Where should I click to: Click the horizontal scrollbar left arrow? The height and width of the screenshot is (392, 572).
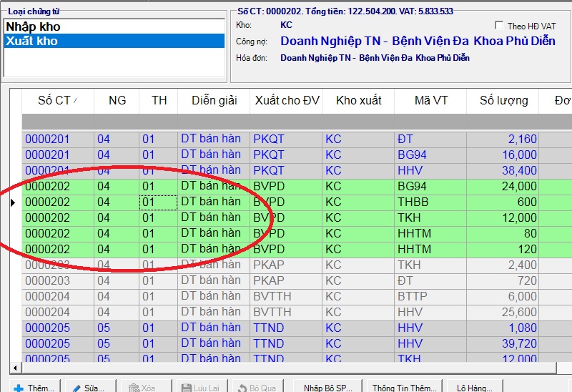[x=15, y=368]
